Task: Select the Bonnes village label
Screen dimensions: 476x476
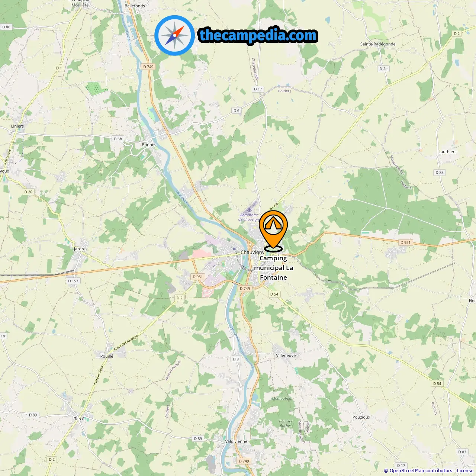Action: [x=149, y=145]
